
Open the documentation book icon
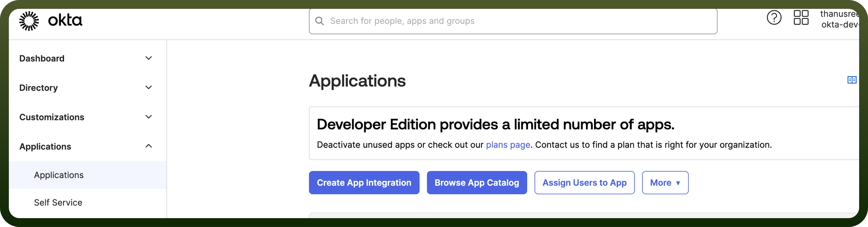pos(852,80)
